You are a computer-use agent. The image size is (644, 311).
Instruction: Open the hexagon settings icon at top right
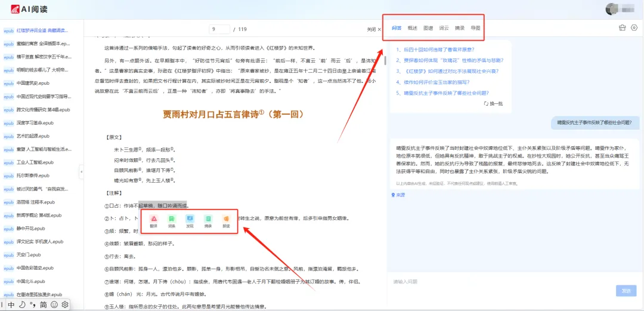point(634,28)
